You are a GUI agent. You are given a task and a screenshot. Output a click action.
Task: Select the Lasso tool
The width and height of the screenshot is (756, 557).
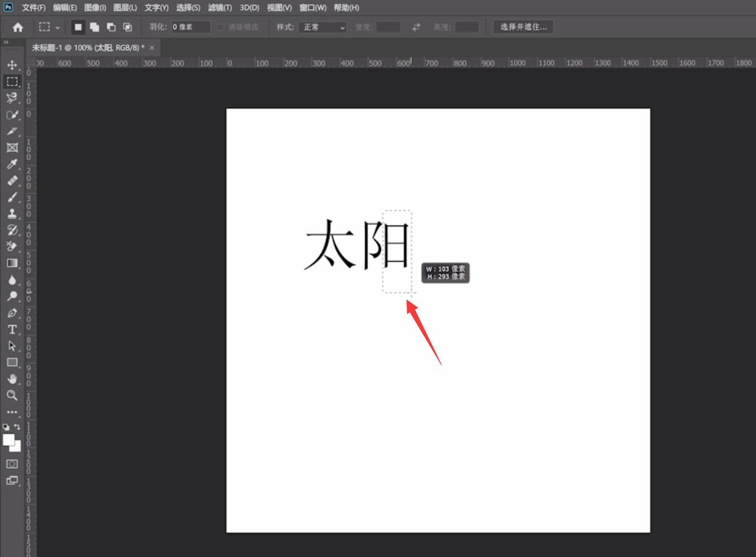[12, 98]
